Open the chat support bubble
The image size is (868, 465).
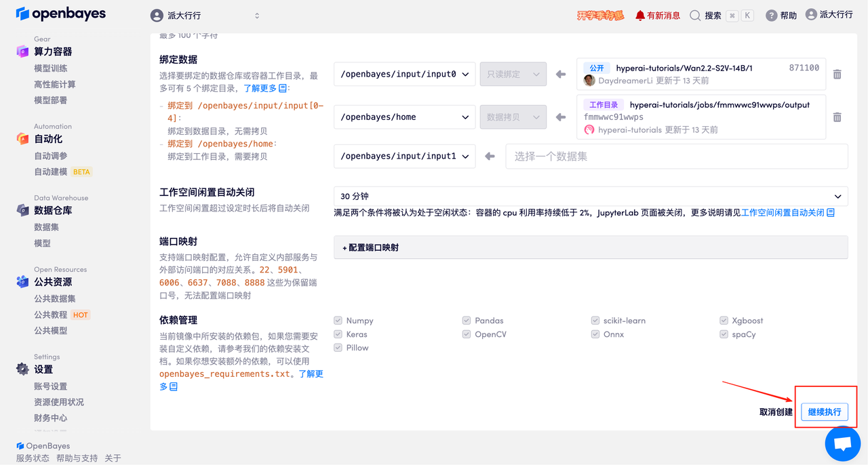point(842,444)
